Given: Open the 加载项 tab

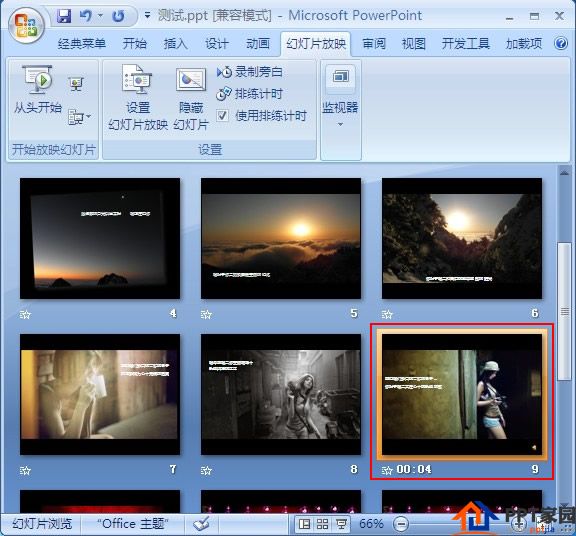Looking at the screenshot, I should (523, 44).
